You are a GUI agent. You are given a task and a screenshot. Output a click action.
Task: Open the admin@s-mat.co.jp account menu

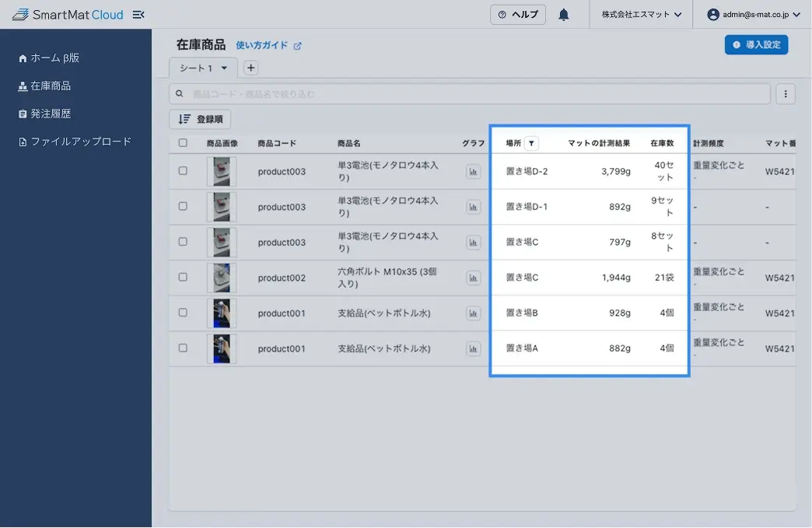click(x=754, y=15)
